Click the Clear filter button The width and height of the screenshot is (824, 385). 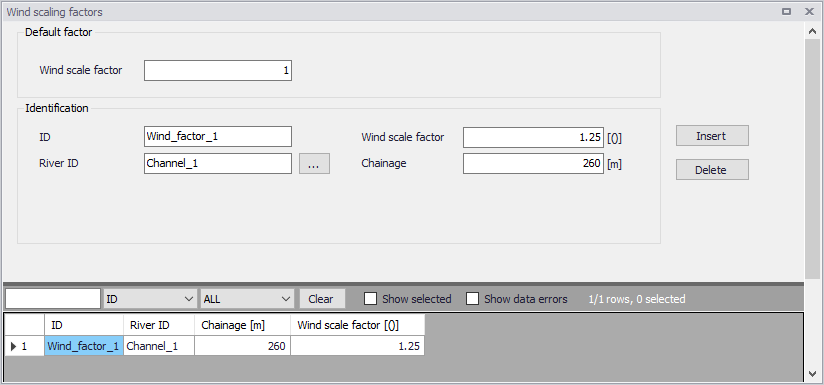[322, 299]
